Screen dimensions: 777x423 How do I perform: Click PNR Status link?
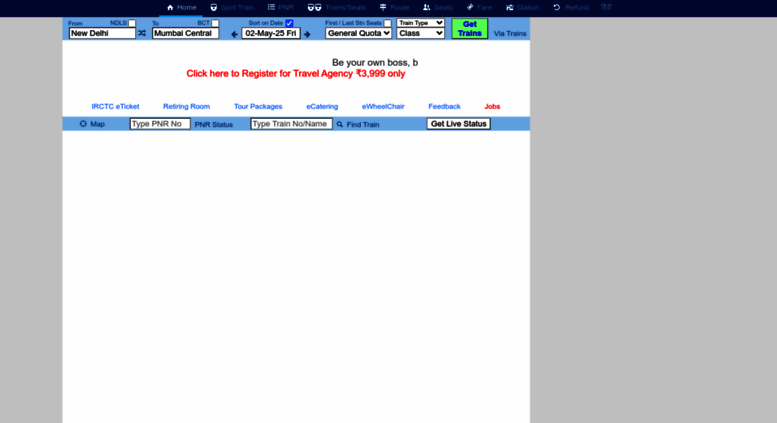tap(214, 124)
